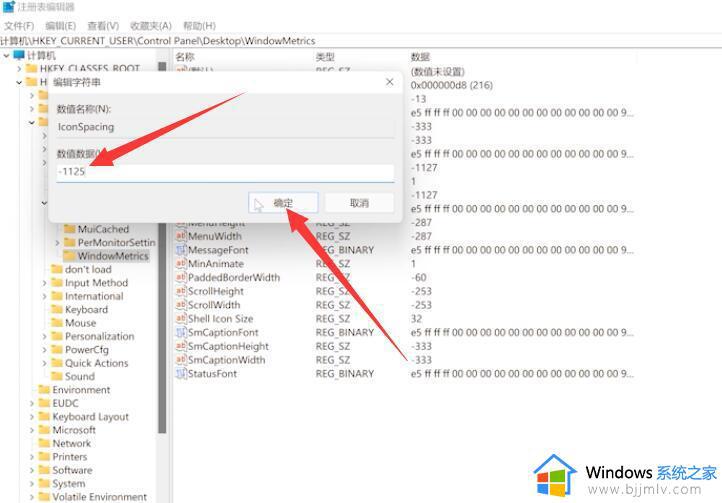The width and height of the screenshot is (722, 503).
Task: Select ScrollHeight value icon
Action: click(181, 291)
